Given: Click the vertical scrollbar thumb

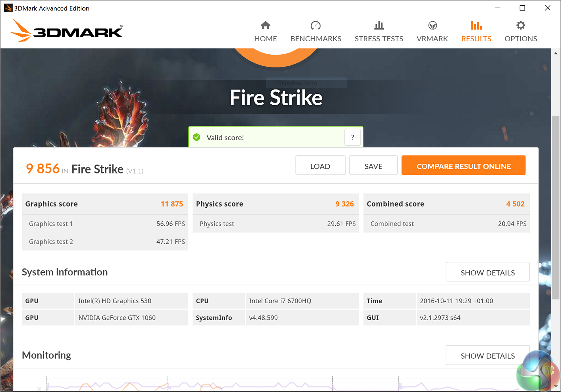Looking at the screenshot, I should [x=556, y=207].
